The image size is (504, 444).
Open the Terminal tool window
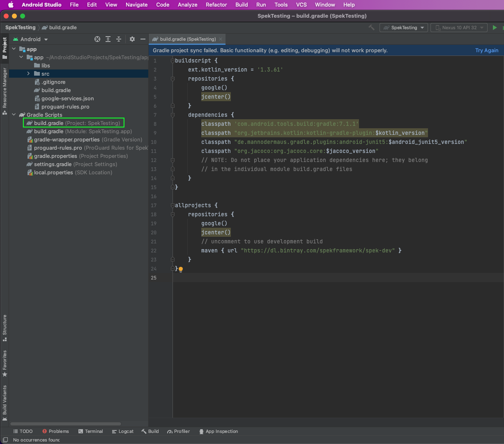(x=90, y=431)
